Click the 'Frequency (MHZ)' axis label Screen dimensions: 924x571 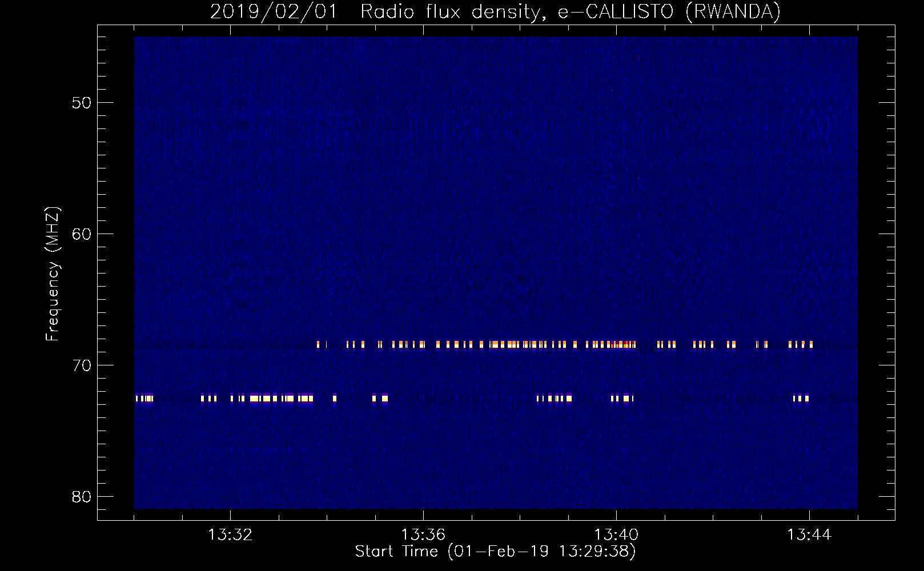tap(52, 274)
